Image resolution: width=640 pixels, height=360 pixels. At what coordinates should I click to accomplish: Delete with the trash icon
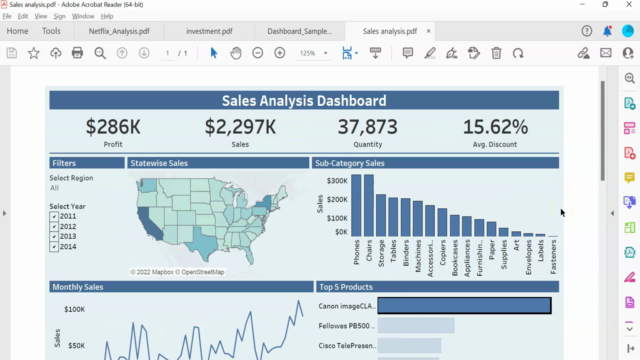496,53
